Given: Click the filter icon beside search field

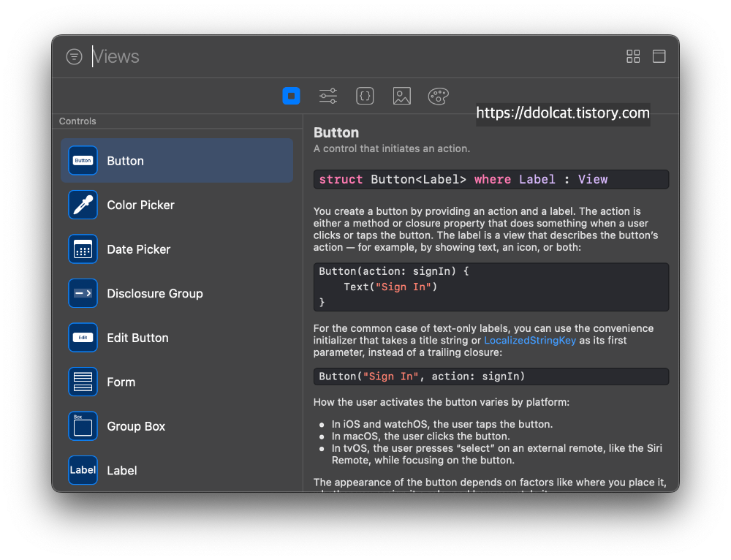Looking at the screenshot, I should click(x=74, y=57).
